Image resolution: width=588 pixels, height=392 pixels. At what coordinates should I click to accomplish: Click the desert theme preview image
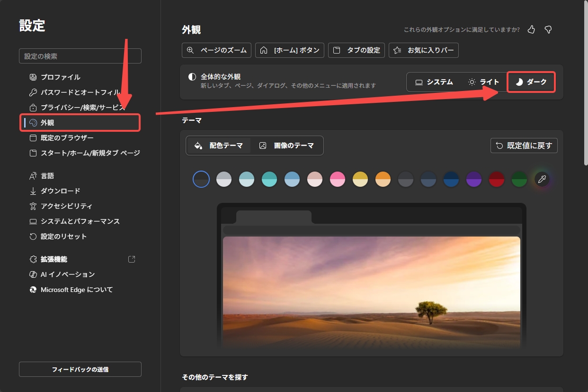372,292
